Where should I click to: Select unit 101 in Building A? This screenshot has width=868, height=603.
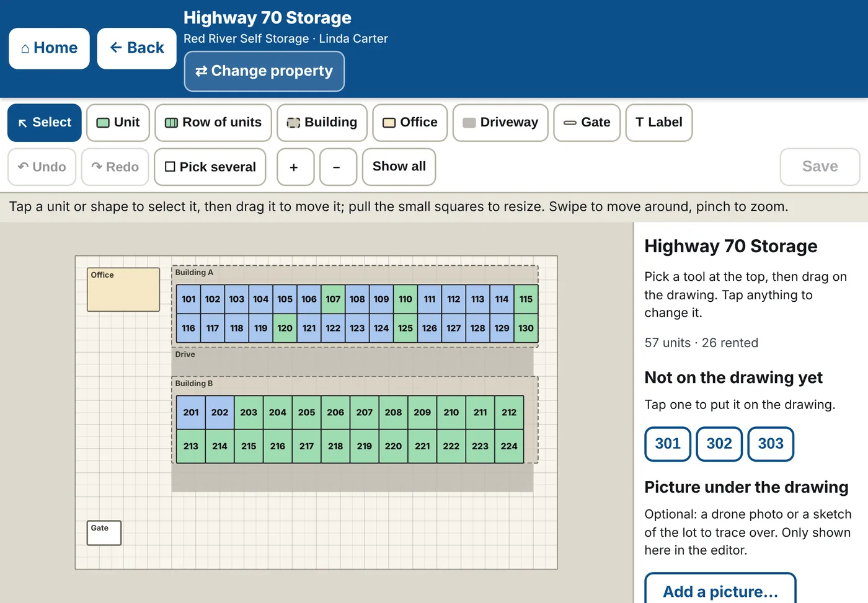pos(188,299)
